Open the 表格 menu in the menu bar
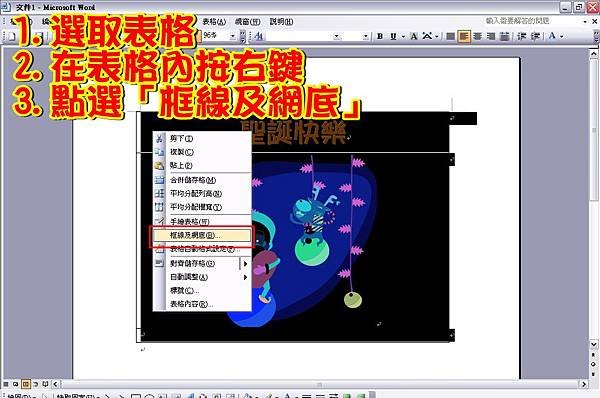 point(214,22)
